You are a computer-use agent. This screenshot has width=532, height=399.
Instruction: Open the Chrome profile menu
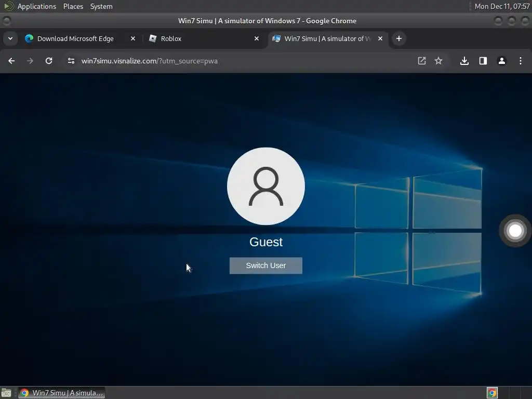501,61
